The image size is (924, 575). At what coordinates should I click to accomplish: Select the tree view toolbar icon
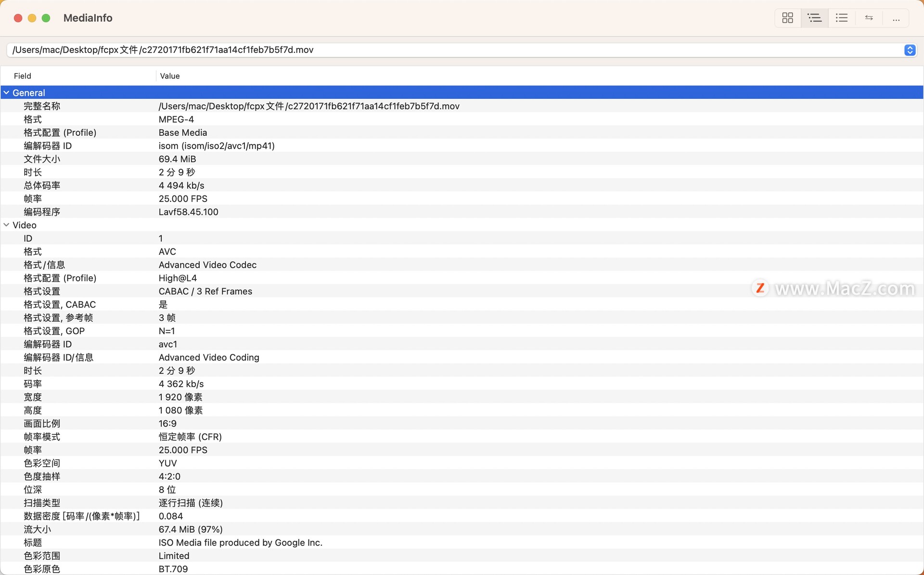(814, 18)
